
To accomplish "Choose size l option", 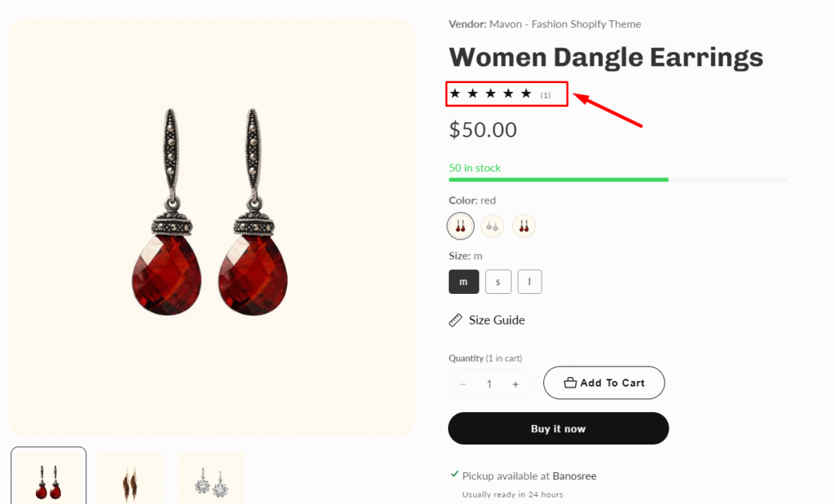I will 529,282.
